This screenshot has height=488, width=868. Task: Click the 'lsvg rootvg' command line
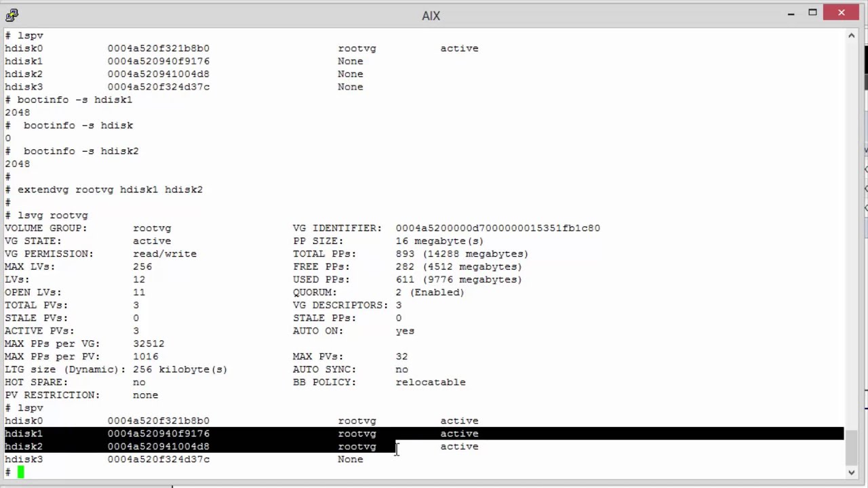pos(52,216)
